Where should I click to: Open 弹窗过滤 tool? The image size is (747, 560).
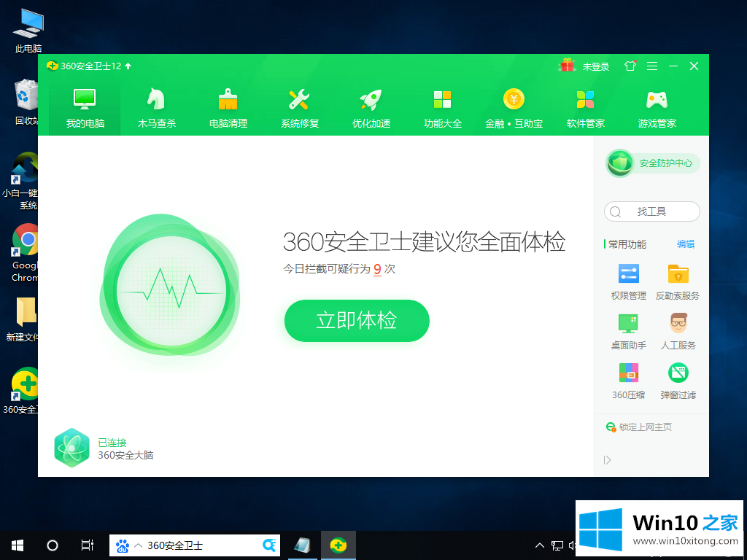pyautogui.click(x=678, y=381)
